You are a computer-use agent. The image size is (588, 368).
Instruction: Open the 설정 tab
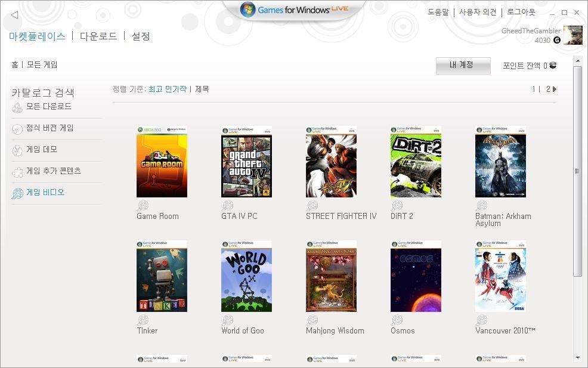pos(141,36)
